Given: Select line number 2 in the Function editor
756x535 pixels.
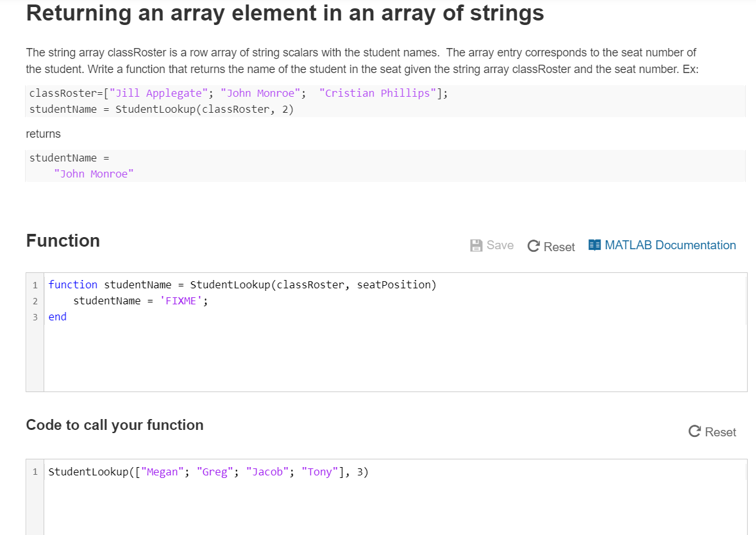Looking at the screenshot, I should pyautogui.click(x=34, y=300).
